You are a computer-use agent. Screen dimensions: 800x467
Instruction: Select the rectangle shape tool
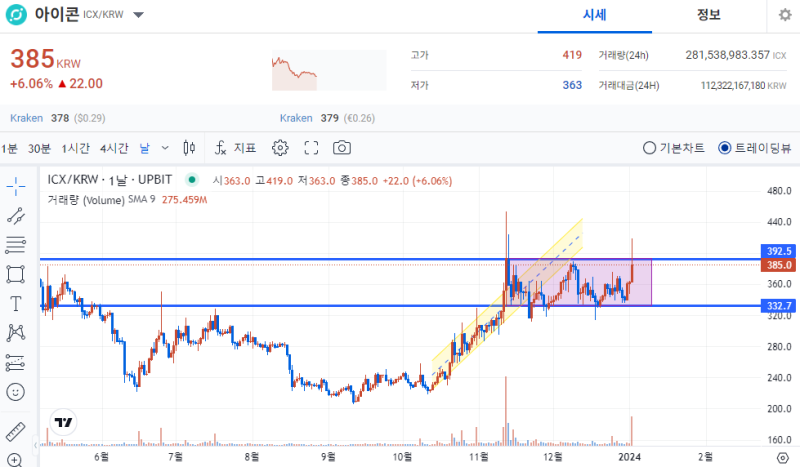[x=16, y=275]
